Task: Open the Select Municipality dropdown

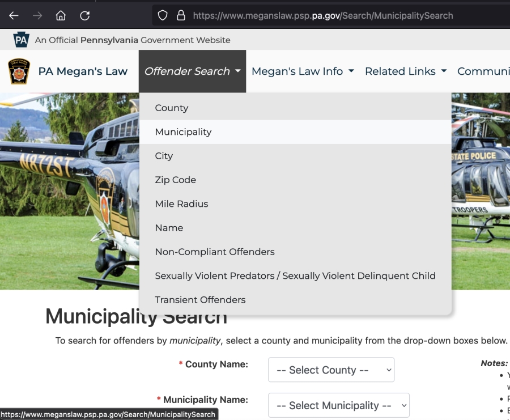Action: (x=339, y=405)
